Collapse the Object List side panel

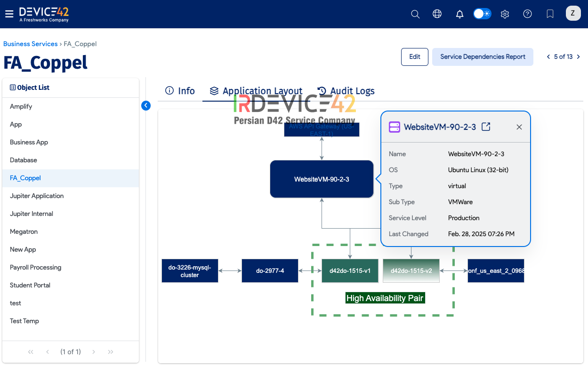coord(146,105)
